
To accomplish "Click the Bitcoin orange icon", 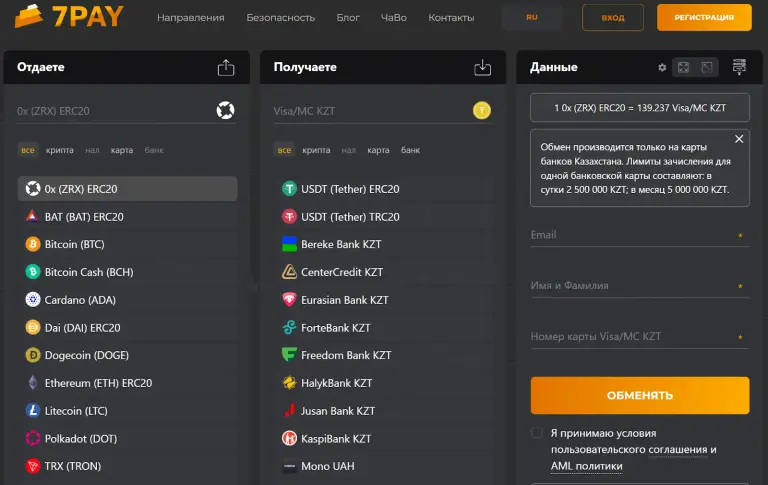I will point(32,244).
